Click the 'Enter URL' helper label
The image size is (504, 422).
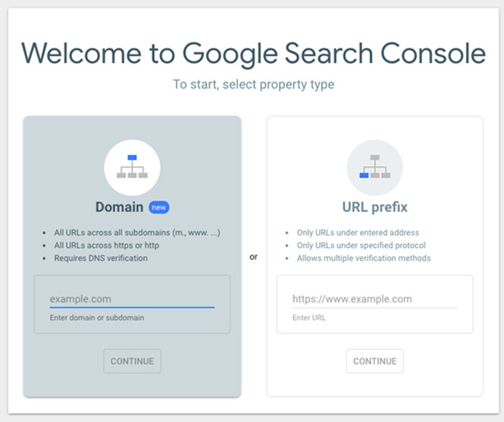[309, 317]
